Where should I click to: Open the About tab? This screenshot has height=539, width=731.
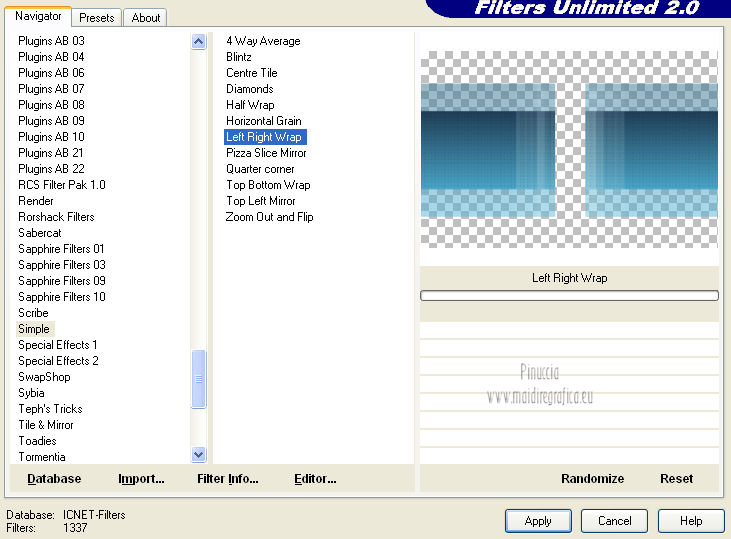tap(145, 18)
